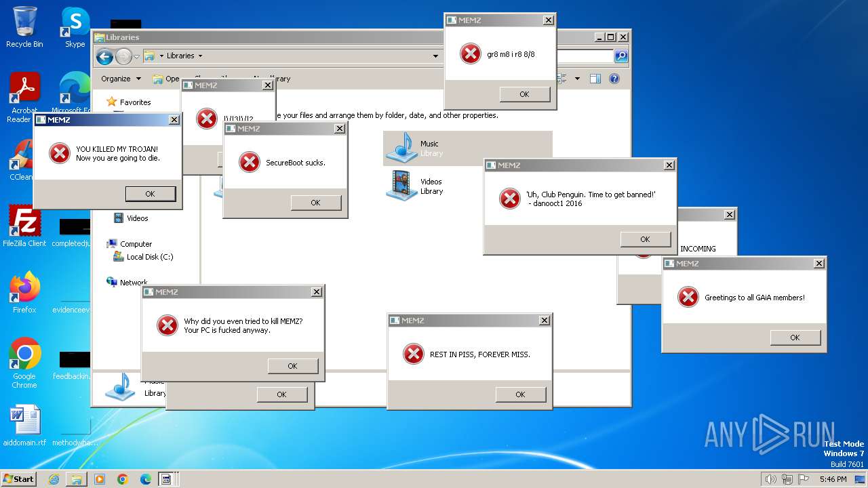Launch Skype from the desktop
The image size is (868, 488).
pos(75,27)
